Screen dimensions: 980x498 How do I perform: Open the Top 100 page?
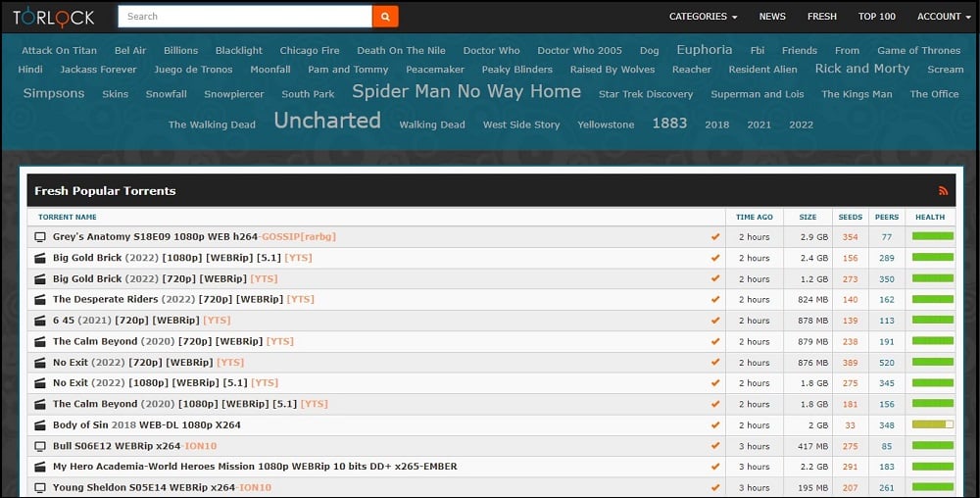877,17
